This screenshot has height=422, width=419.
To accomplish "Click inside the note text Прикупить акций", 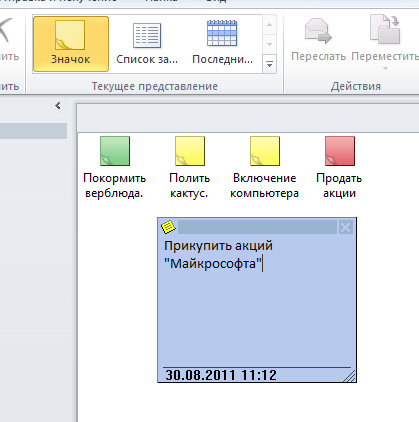I will tap(218, 246).
